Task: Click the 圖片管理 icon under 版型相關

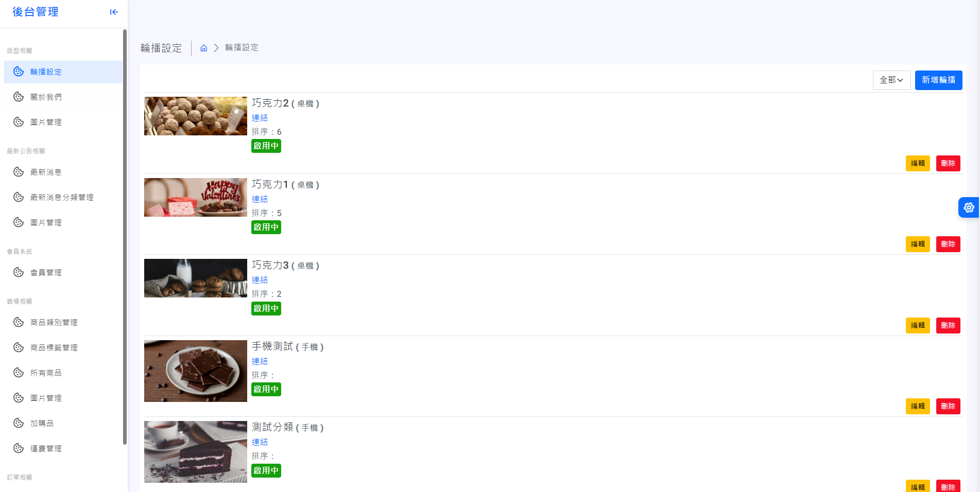Action: [x=19, y=122]
